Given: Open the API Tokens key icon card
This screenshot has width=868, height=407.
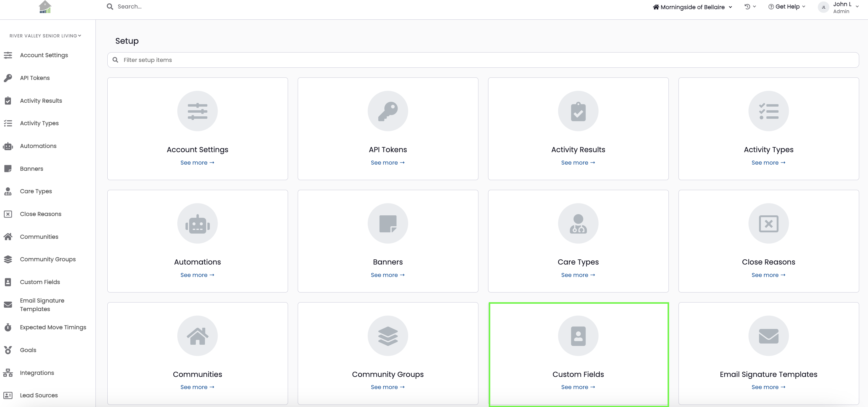Looking at the screenshot, I should [388, 128].
